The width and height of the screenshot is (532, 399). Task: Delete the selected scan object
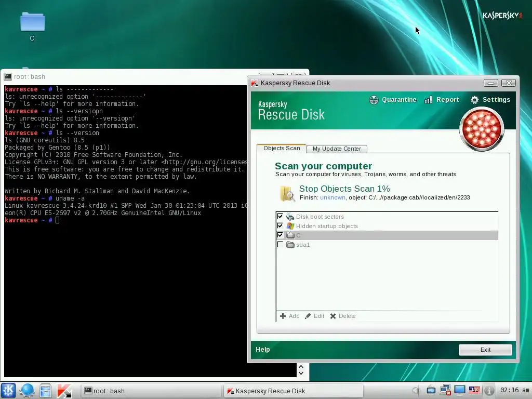pos(343,316)
